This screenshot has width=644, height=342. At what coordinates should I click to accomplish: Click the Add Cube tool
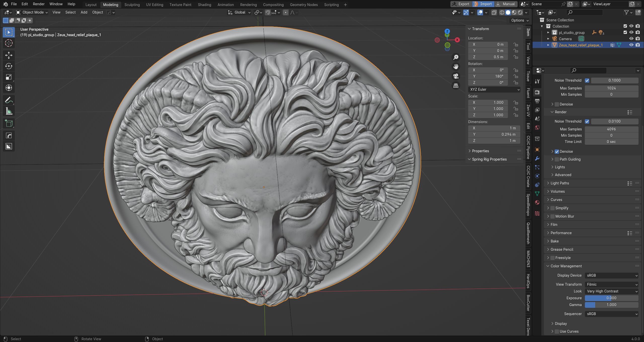tap(9, 123)
